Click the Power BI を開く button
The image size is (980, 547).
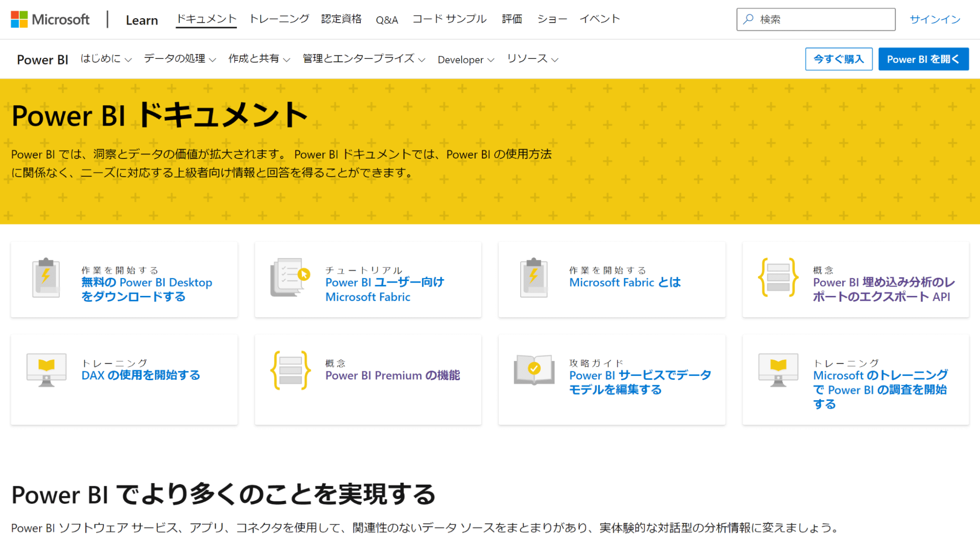[x=924, y=59]
